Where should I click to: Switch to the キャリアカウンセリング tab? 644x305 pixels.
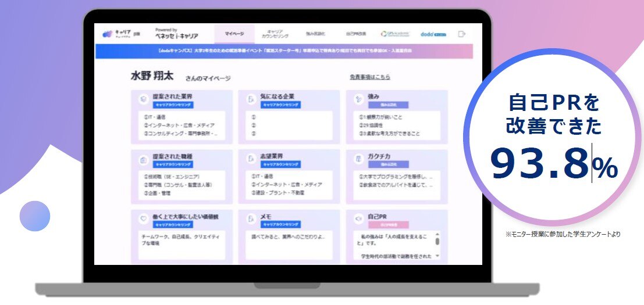tap(275, 34)
